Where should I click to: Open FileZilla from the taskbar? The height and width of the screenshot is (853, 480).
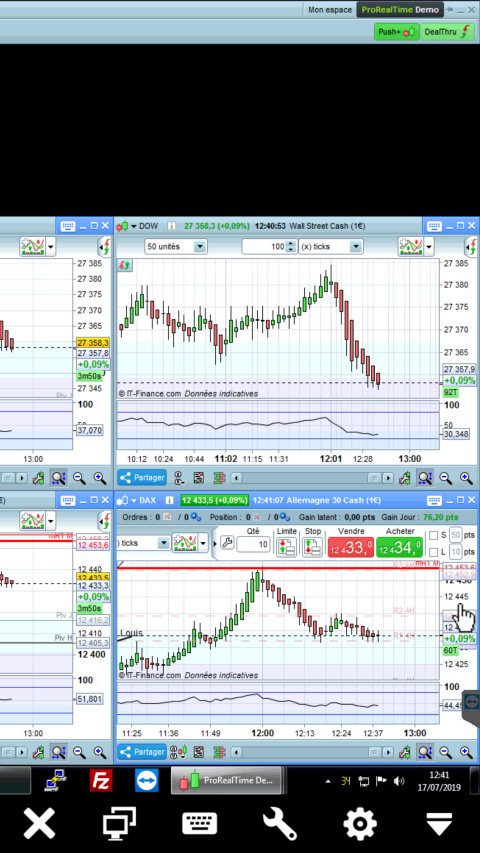[x=101, y=781]
